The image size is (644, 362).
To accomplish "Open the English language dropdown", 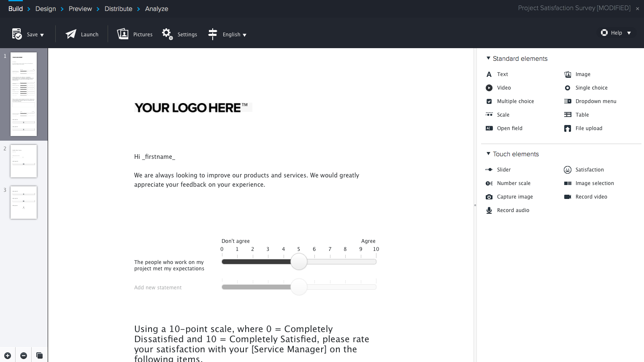I will 235,35.
